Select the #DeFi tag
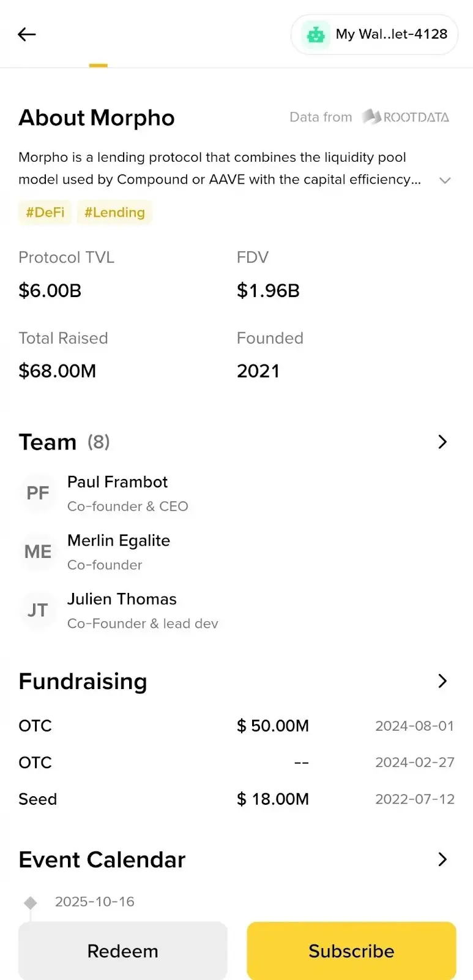This screenshot has width=473, height=980. coord(45,213)
